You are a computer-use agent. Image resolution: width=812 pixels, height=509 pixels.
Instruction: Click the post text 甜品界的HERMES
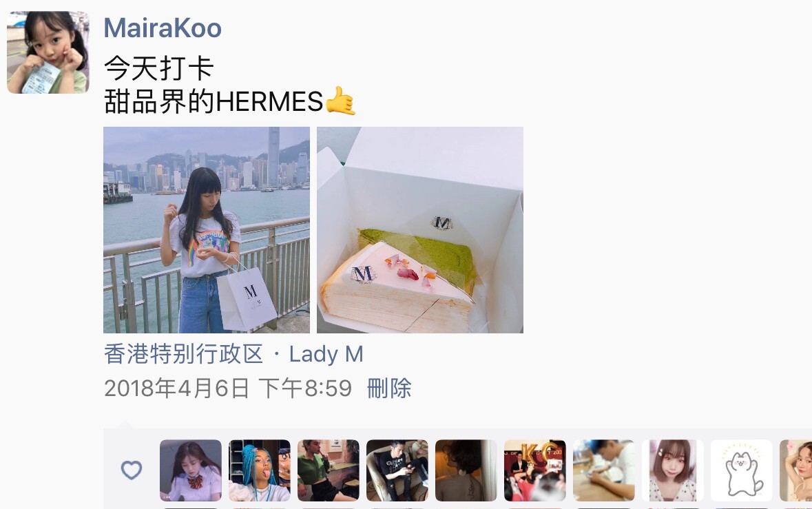(x=214, y=101)
